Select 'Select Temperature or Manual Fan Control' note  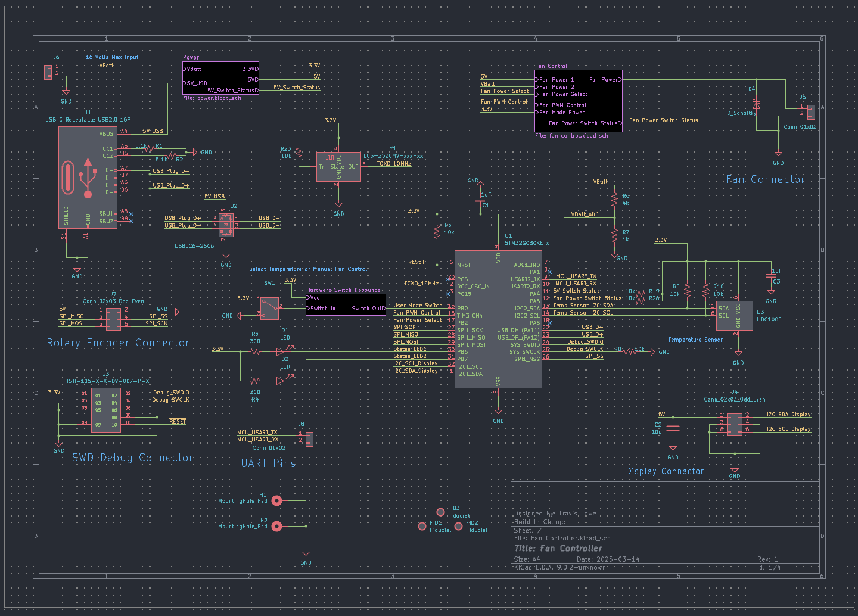click(x=309, y=269)
